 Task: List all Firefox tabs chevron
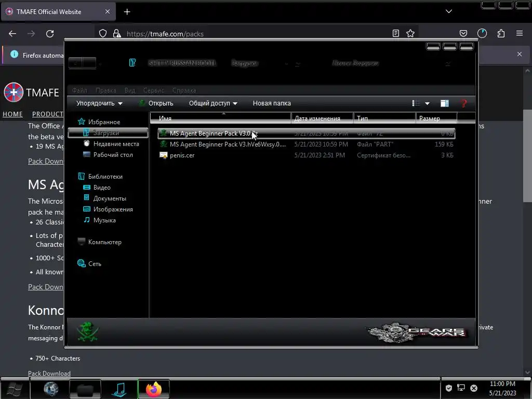click(448, 11)
